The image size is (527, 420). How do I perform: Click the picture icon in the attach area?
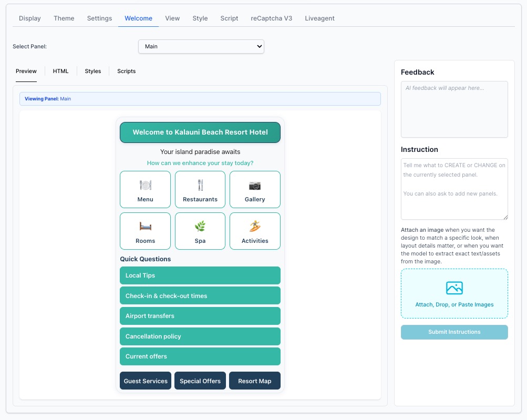click(x=454, y=286)
